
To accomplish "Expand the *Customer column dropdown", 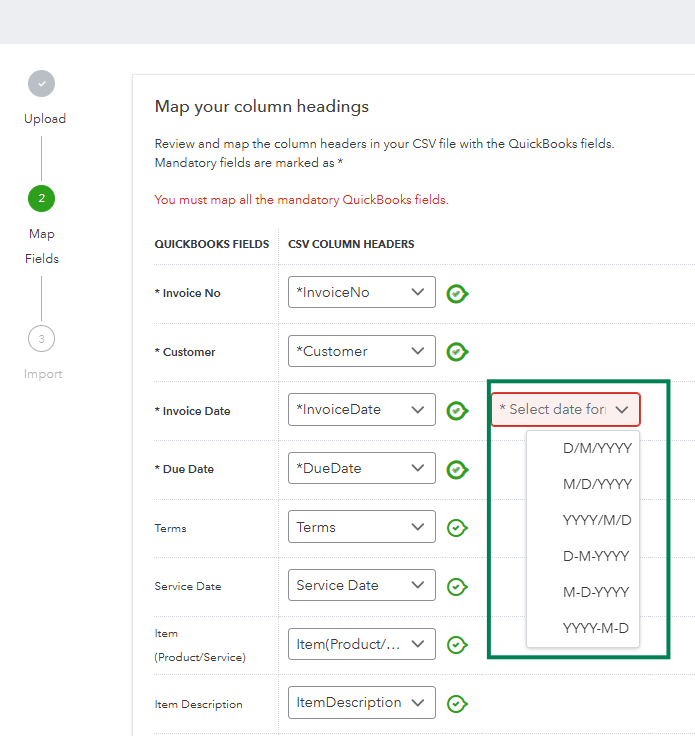I will (x=361, y=351).
